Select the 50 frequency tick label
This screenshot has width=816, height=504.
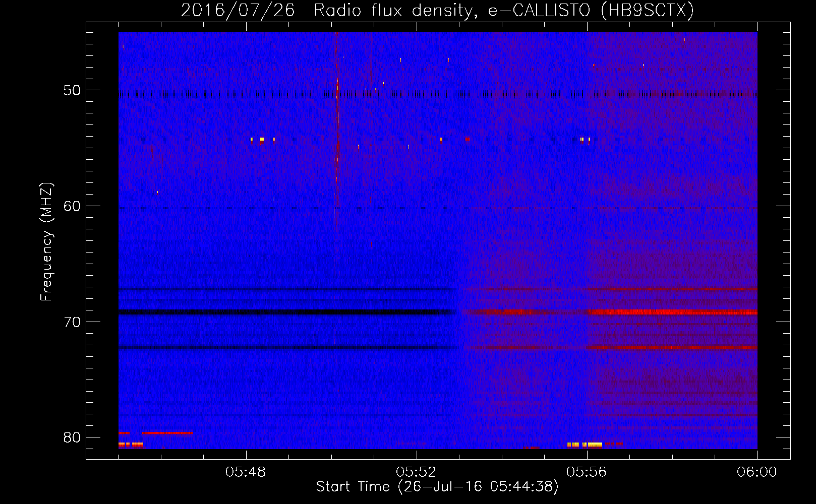tap(73, 91)
